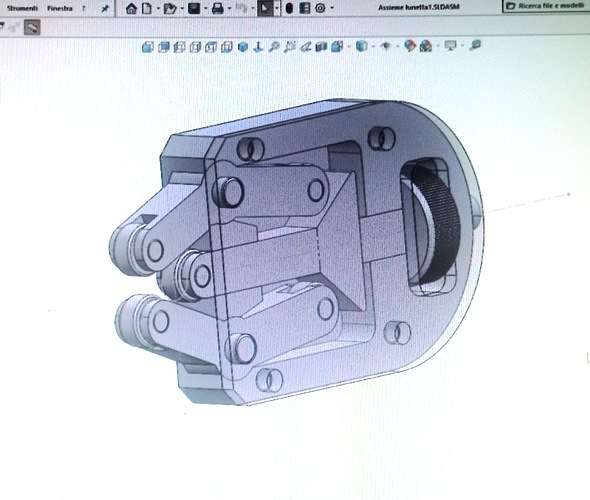
Task: Click the sixth wireframe cube view icon
Action: (x=227, y=47)
